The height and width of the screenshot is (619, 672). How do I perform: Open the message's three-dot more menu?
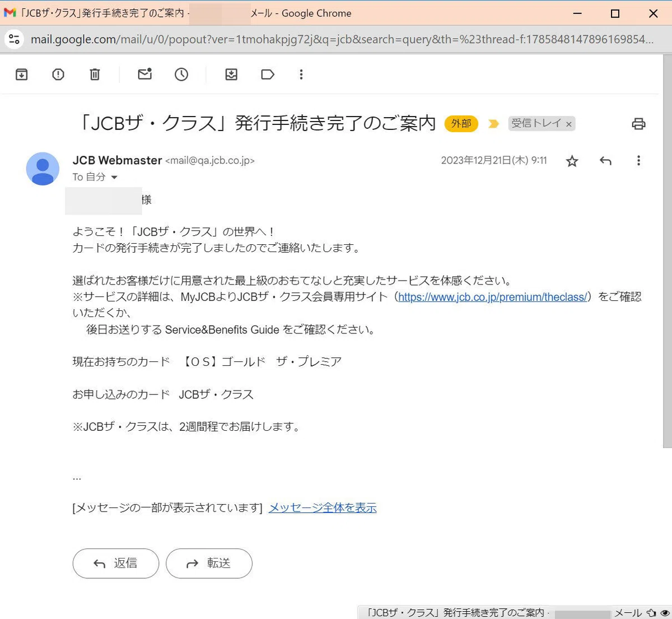click(x=638, y=161)
